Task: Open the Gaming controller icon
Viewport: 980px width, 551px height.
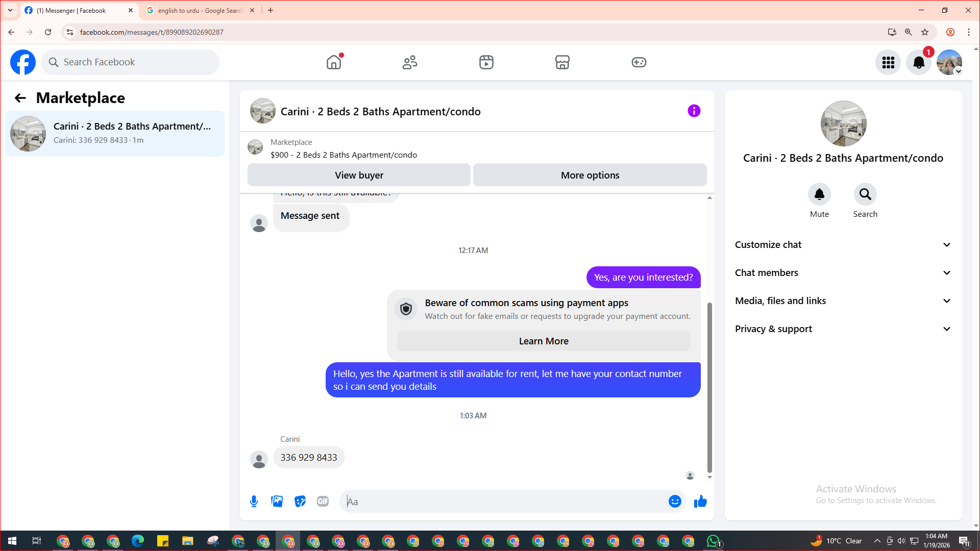Action: pyautogui.click(x=639, y=62)
